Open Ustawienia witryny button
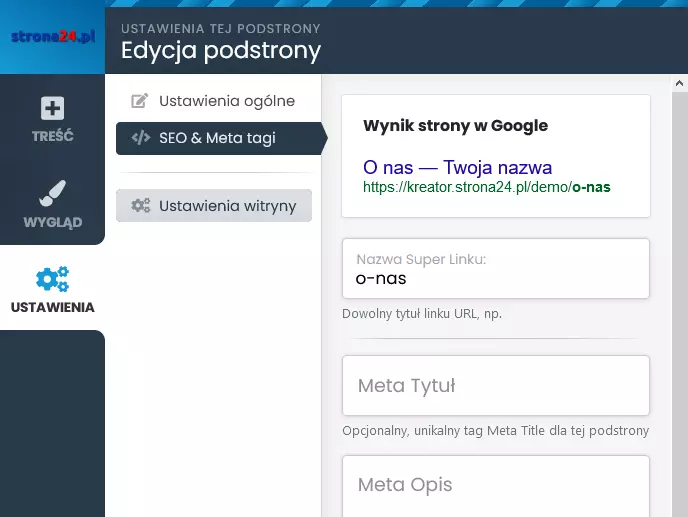688x517 pixels. (214, 205)
